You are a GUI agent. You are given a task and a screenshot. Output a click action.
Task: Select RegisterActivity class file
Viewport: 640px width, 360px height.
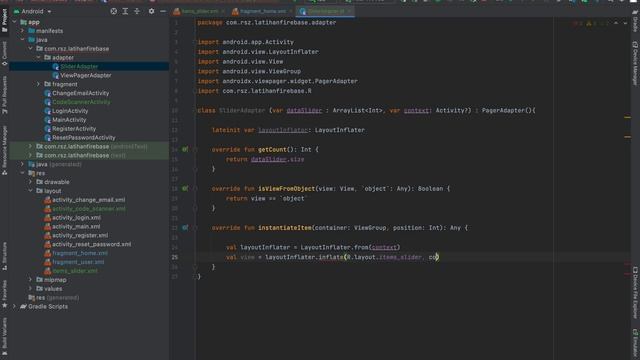(74, 129)
